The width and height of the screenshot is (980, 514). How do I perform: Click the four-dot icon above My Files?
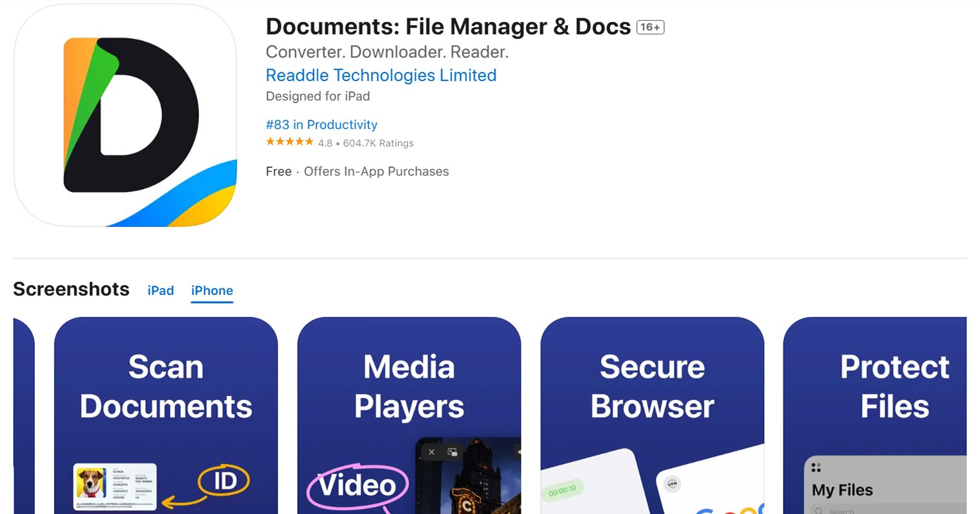point(816,467)
